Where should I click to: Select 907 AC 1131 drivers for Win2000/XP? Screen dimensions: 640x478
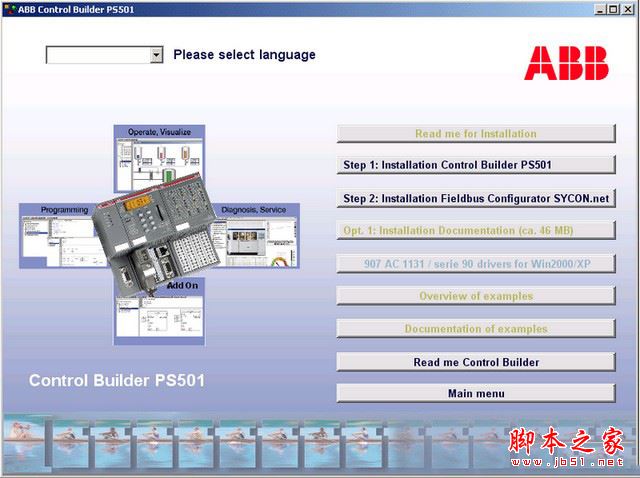(476, 264)
